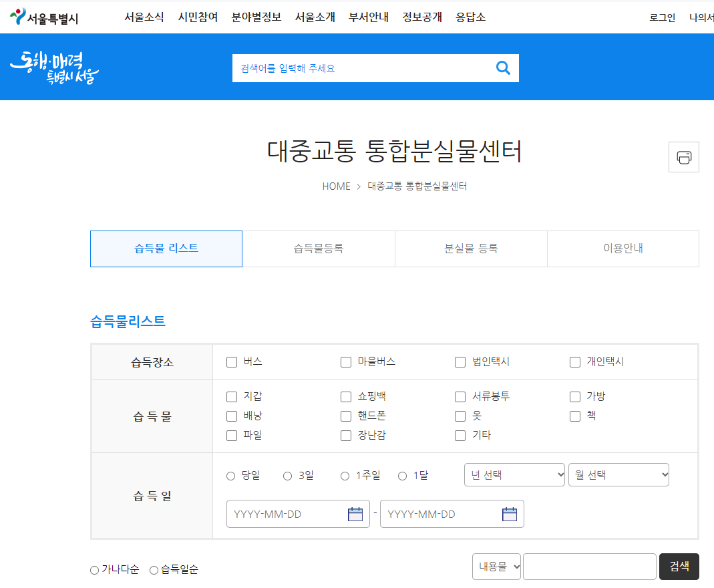Switch to the 습득물등록 tab
Image resolution: width=714 pixels, height=588 pixels.
tap(319, 248)
